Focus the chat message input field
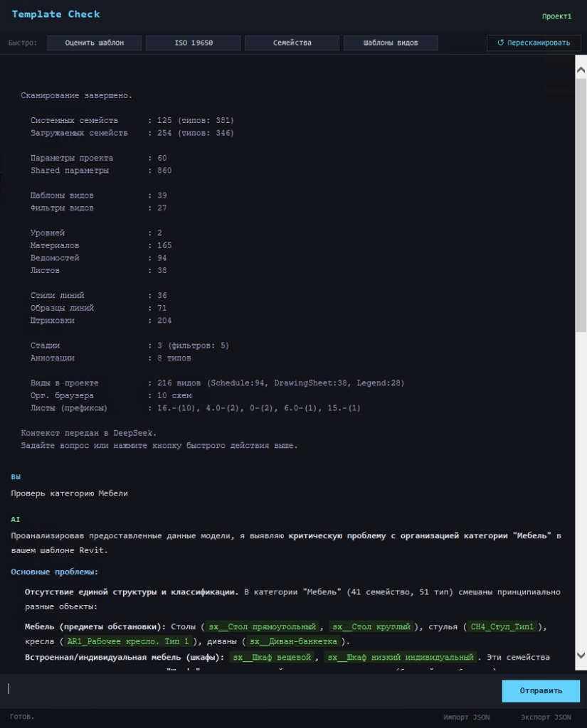The height and width of the screenshot is (728, 587). (249, 690)
